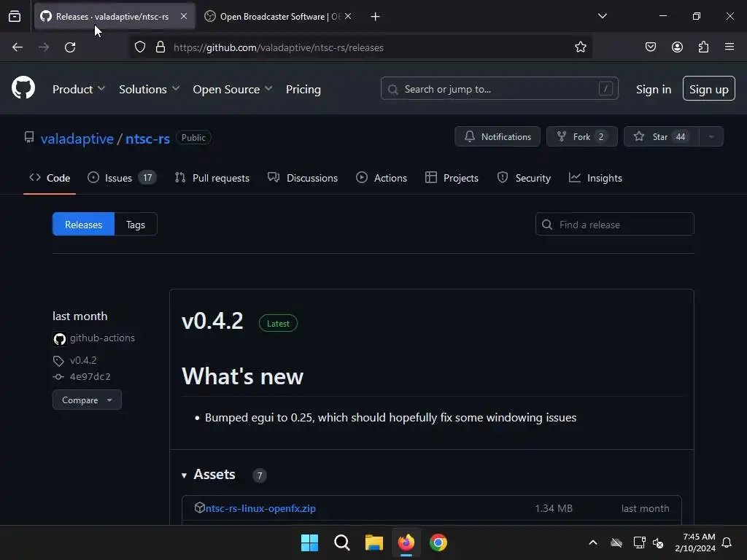The image size is (747, 560).
Task: Open Windows Search from the taskbar
Action: [x=342, y=542]
